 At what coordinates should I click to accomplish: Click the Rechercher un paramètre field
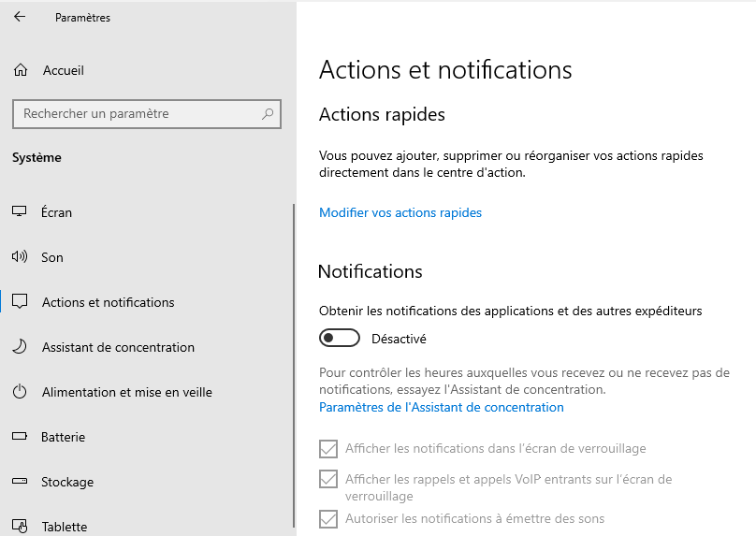tap(136, 114)
